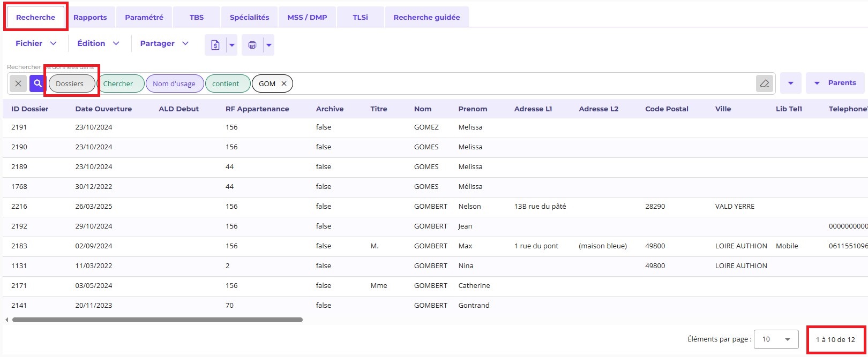Click the eraser icon in search bar
The height and width of the screenshot is (357, 868).
(x=765, y=83)
